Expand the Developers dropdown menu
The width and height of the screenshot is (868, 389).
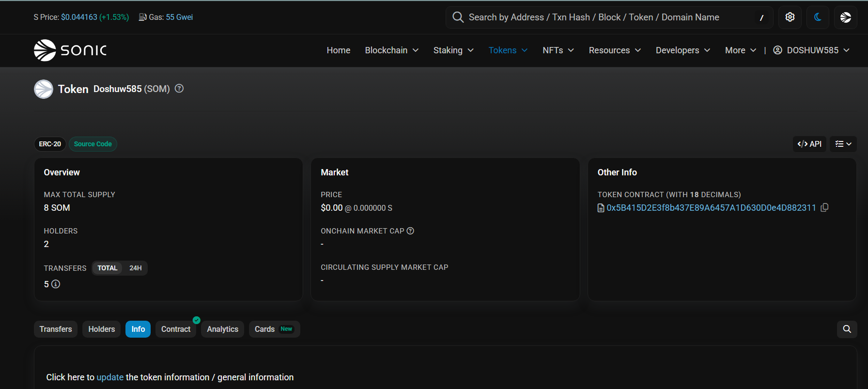[x=683, y=50]
